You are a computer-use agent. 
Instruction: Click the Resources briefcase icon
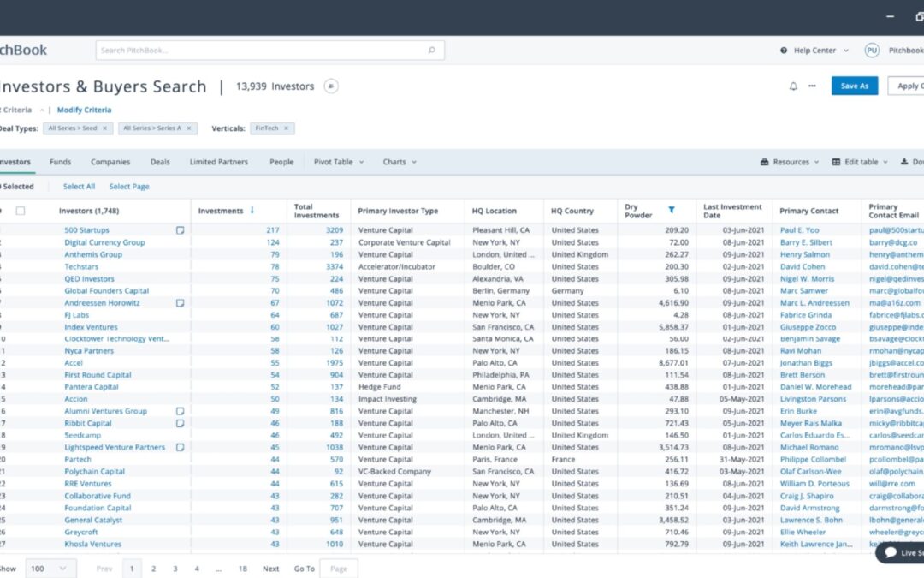point(764,162)
